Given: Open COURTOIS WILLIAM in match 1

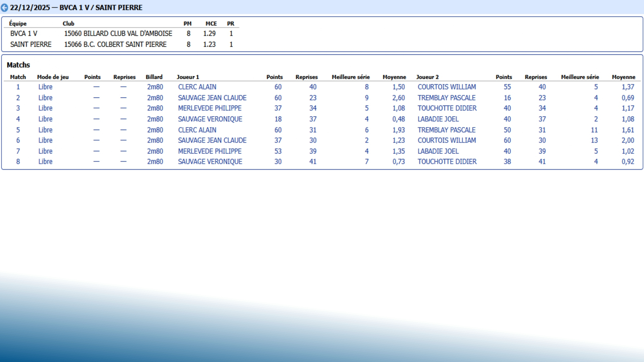Looking at the screenshot, I should (x=446, y=87).
